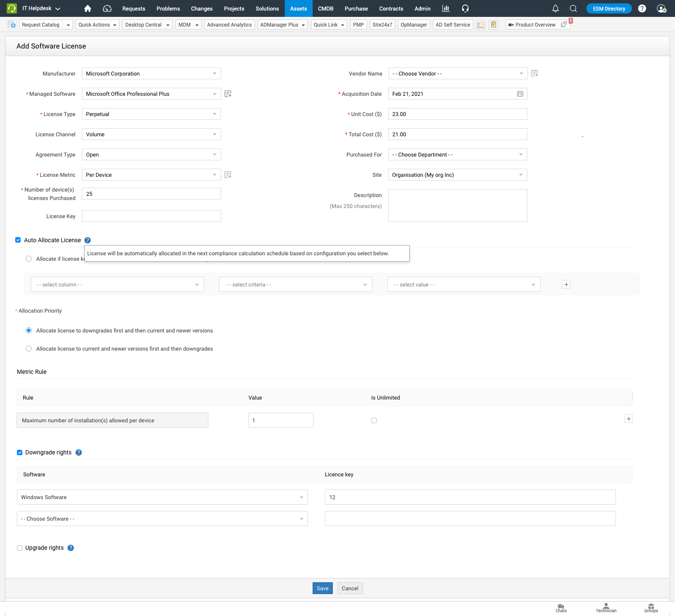Add a new Metric Rule row with plus icon
This screenshot has width=675, height=616.
click(x=629, y=419)
